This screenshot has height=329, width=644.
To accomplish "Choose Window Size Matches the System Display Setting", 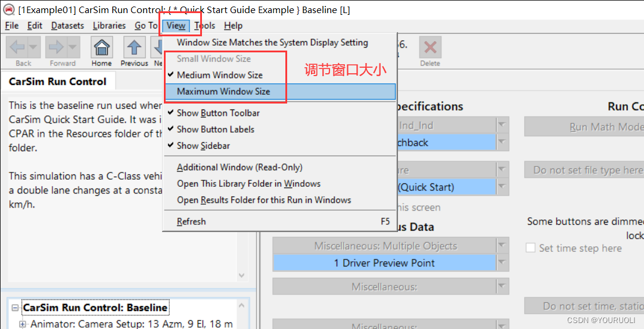I will [279, 43].
